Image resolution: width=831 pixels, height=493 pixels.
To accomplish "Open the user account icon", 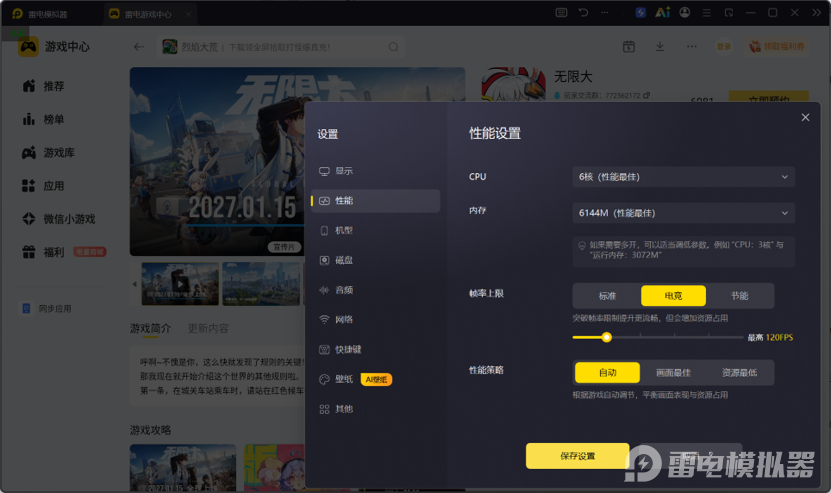I will 685,13.
